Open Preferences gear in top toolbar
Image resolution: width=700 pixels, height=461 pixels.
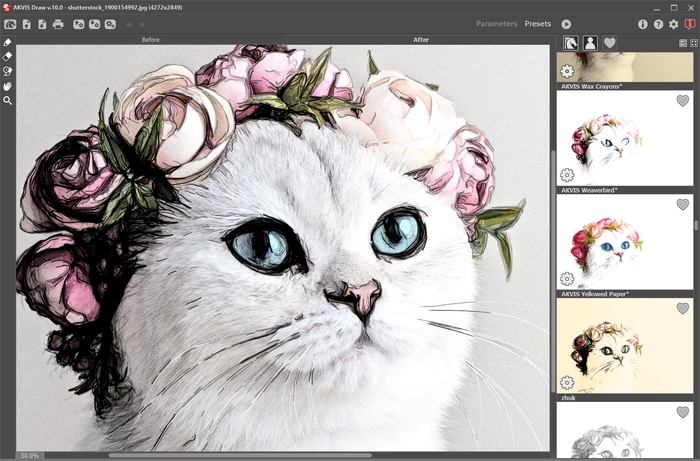click(674, 24)
